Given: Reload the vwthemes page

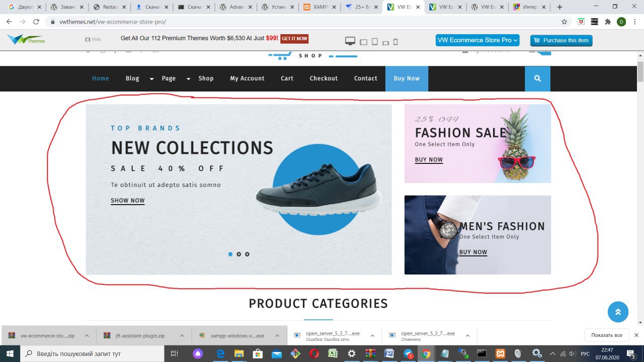Looking at the screenshot, I should (x=36, y=22).
